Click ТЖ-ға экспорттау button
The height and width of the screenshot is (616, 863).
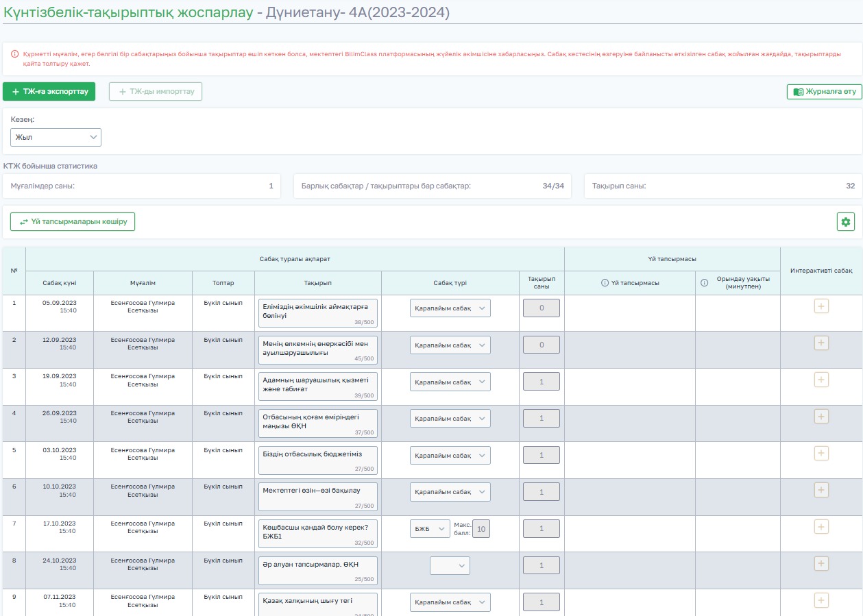[x=49, y=92]
